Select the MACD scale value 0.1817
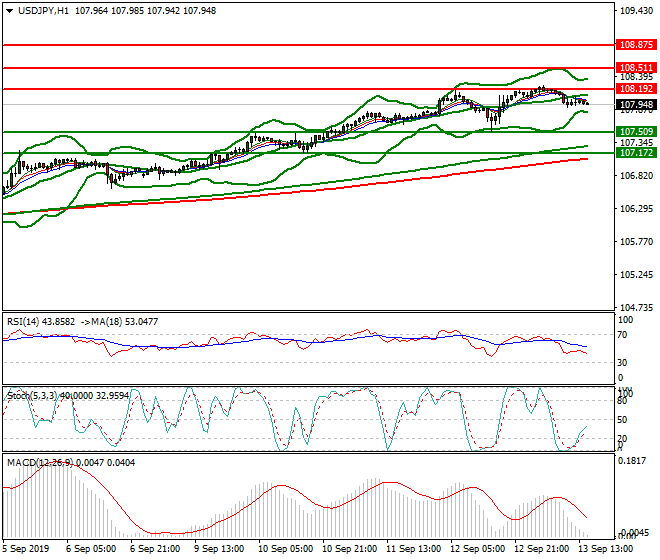 click(632, 461)
